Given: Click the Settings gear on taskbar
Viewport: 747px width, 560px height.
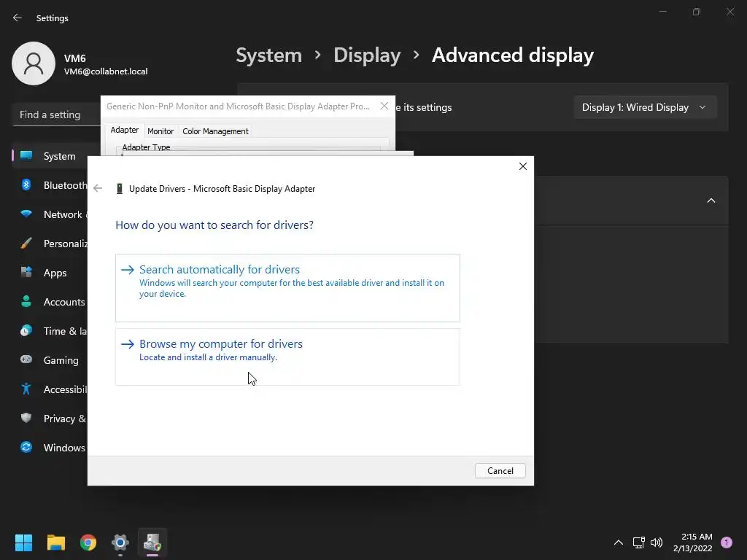Looking at the screenshot, I should [120, 542].
